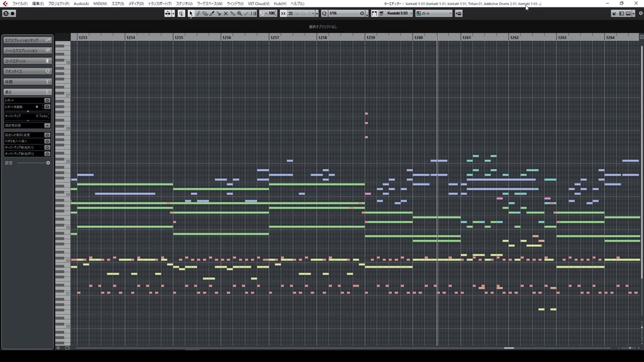Apply ペダルをノート長へ function button
This screenshot has height=362, width=644.
point(47,141)
